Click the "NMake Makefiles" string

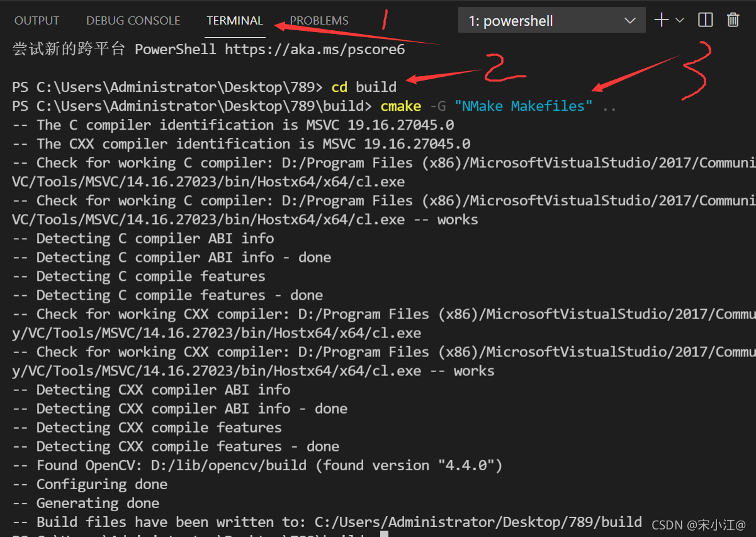[x=524, y=106]
